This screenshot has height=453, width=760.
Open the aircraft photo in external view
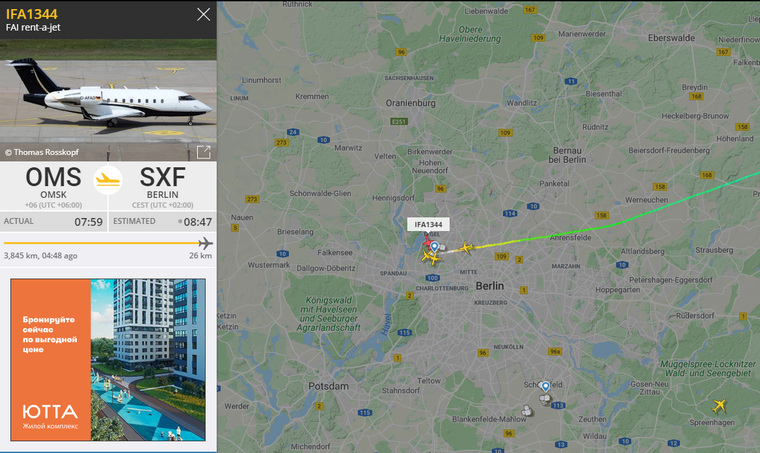point(204,152)
